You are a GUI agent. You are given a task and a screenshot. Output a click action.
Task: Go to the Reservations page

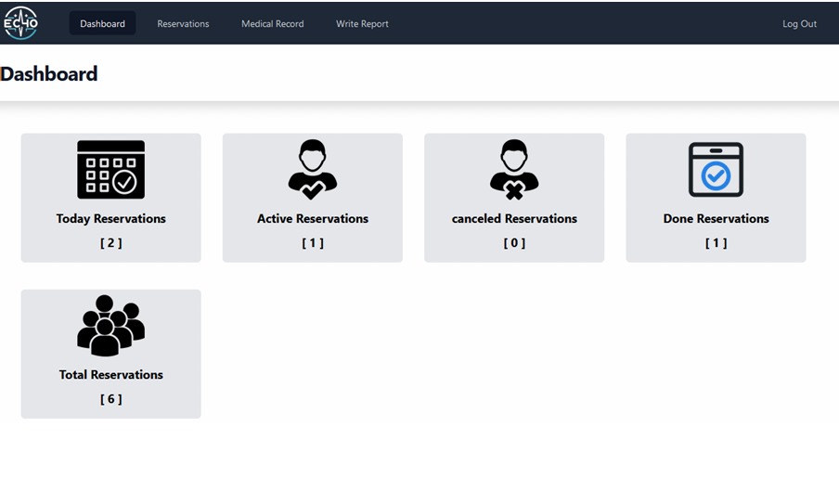[183, 23]
